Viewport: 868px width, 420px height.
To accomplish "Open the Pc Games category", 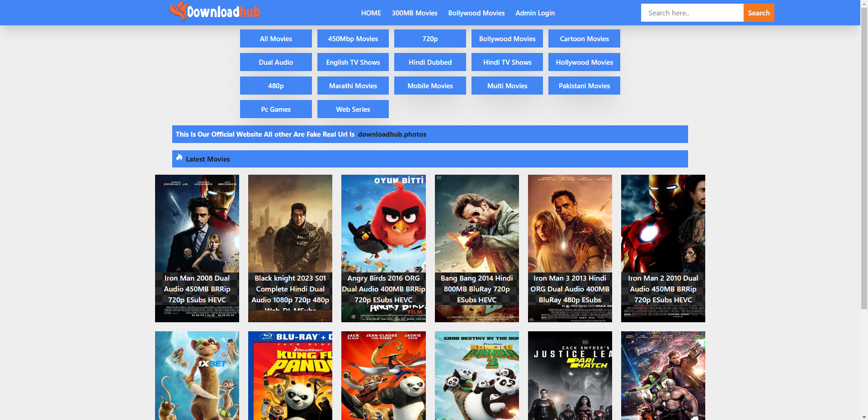I will pos(276,109).
